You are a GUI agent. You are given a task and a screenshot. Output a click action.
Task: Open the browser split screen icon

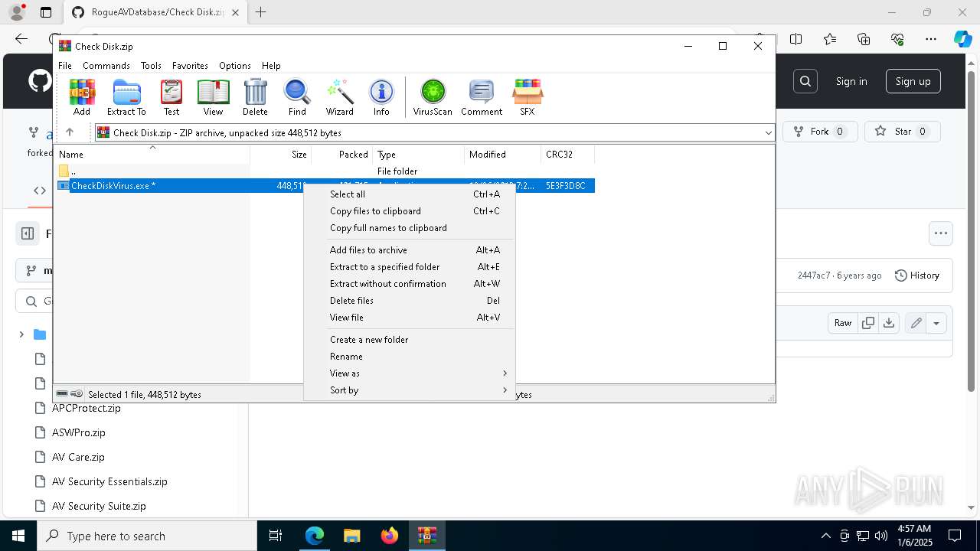click(x=796, y=39)
